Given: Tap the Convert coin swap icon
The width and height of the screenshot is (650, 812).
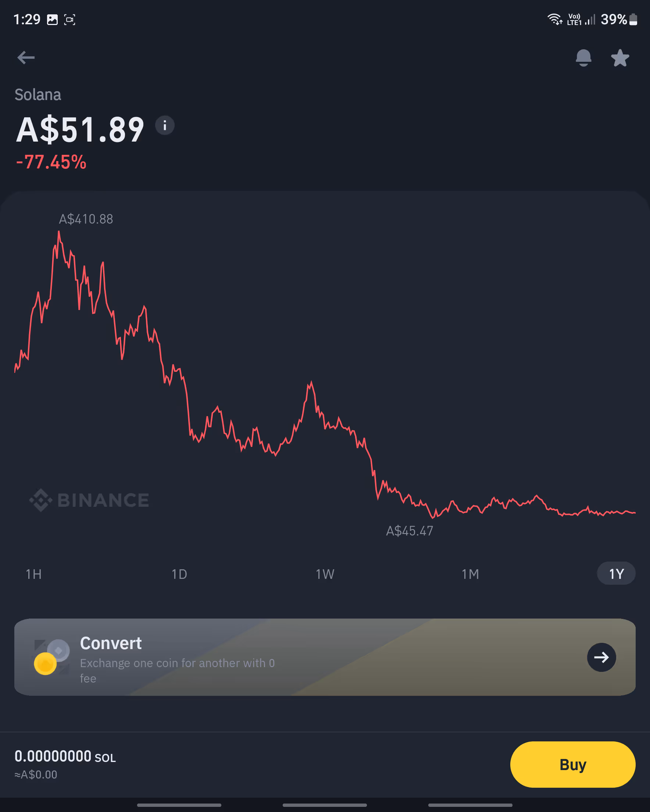Looking at the screenshot, I should [51, 657].
